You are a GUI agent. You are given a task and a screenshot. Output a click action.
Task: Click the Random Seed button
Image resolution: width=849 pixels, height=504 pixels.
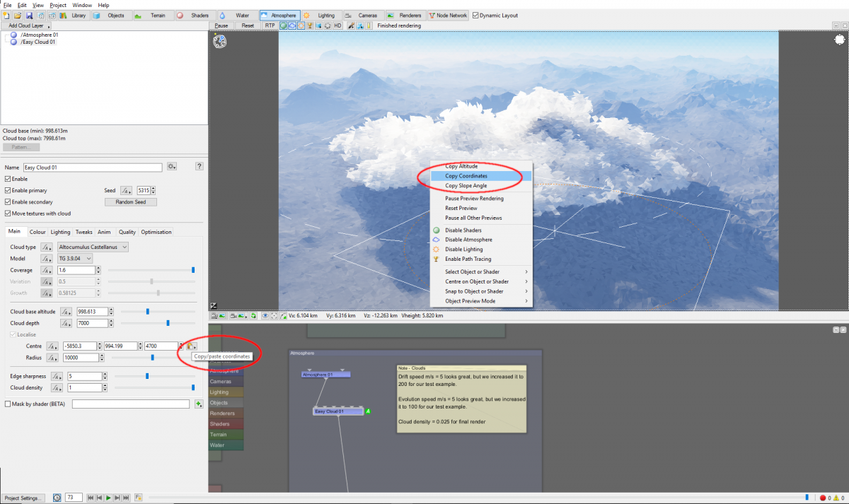click(x=130, y=201)
